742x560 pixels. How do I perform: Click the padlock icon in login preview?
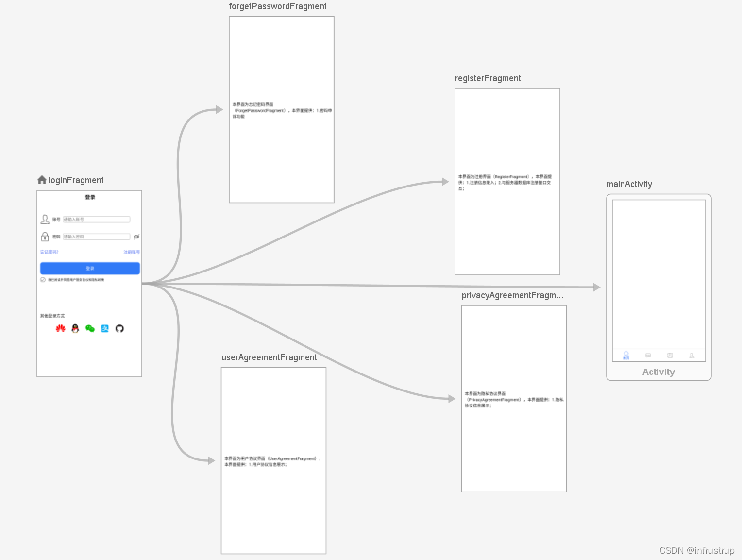(45, 237)
